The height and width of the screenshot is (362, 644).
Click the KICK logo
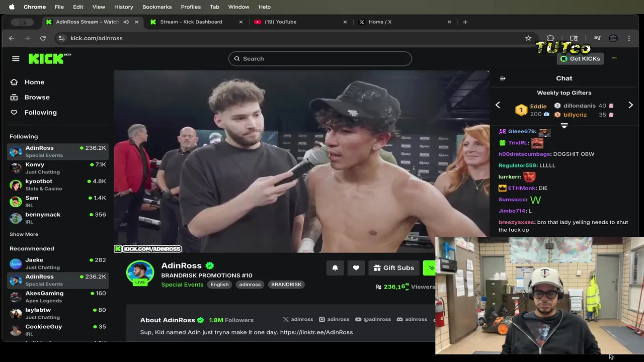49,58
